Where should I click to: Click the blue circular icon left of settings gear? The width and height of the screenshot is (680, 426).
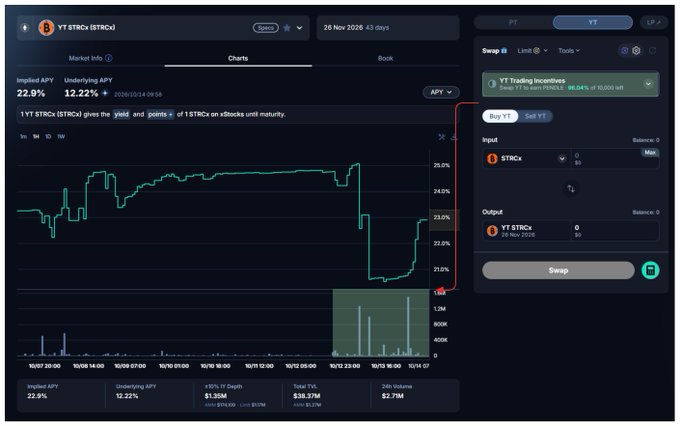[624, 51]
